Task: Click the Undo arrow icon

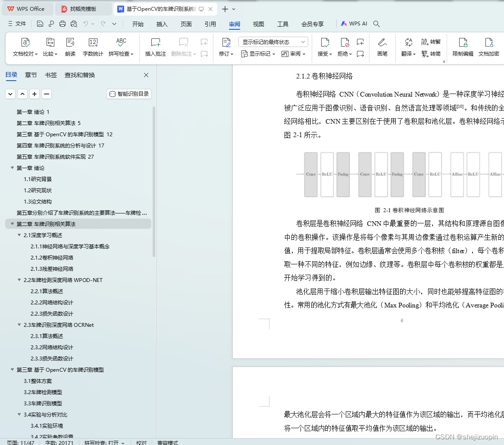Action: click(85, 24)
